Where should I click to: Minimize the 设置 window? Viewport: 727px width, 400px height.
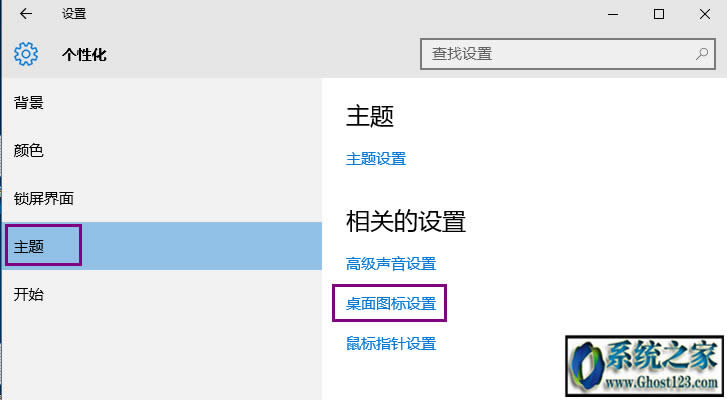tap(613, 14)
